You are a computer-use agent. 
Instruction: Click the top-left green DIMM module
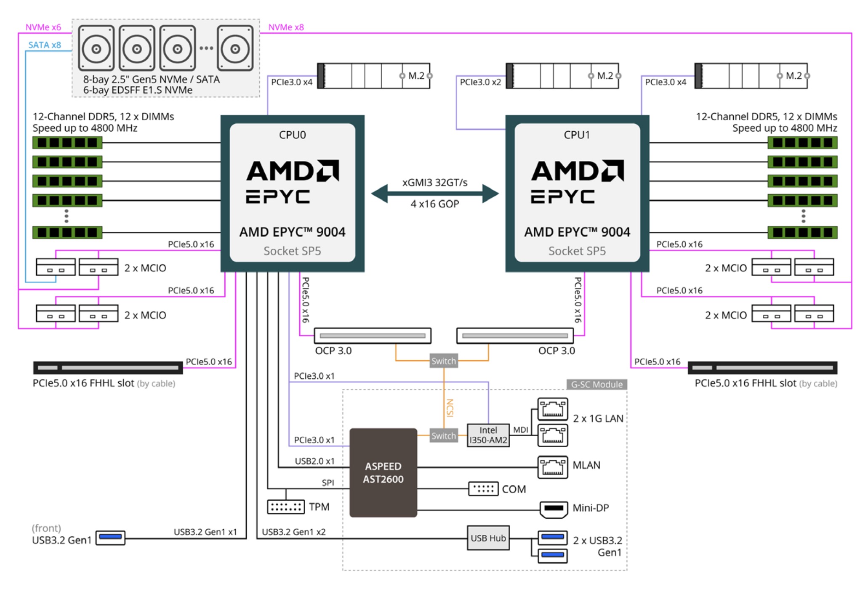[67, 143]
